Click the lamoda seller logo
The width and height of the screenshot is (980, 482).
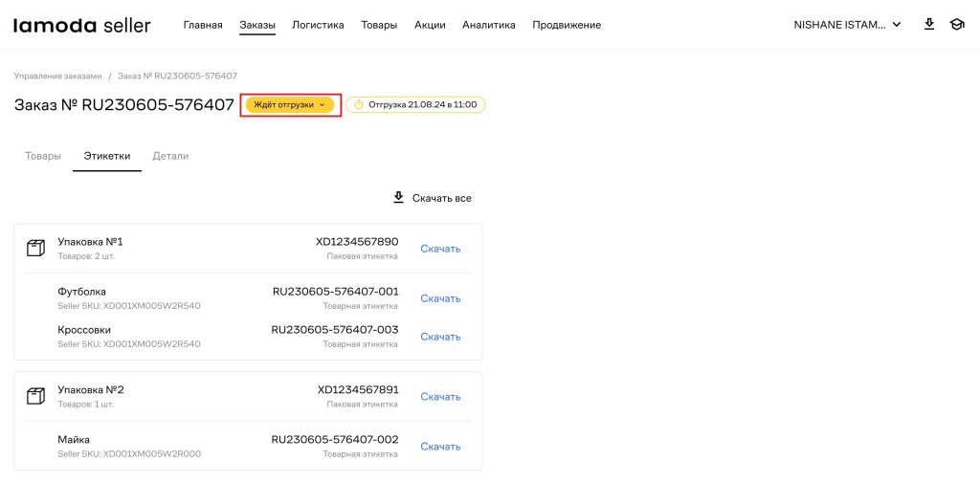[x=81, y=26]
